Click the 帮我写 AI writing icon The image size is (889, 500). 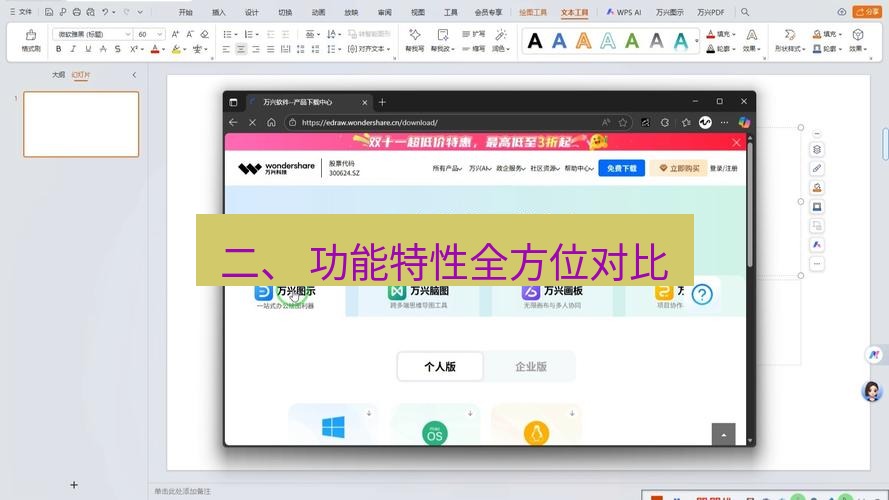coord(414,40)
